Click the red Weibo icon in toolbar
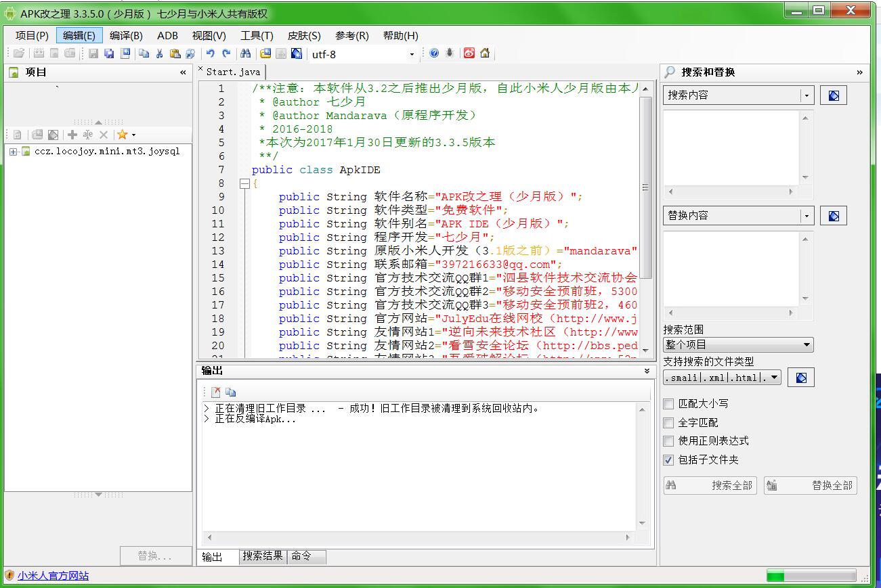 (469, 53)
